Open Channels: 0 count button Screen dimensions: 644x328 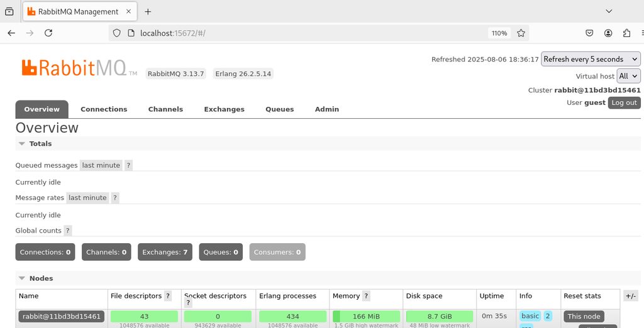point(106,252)
